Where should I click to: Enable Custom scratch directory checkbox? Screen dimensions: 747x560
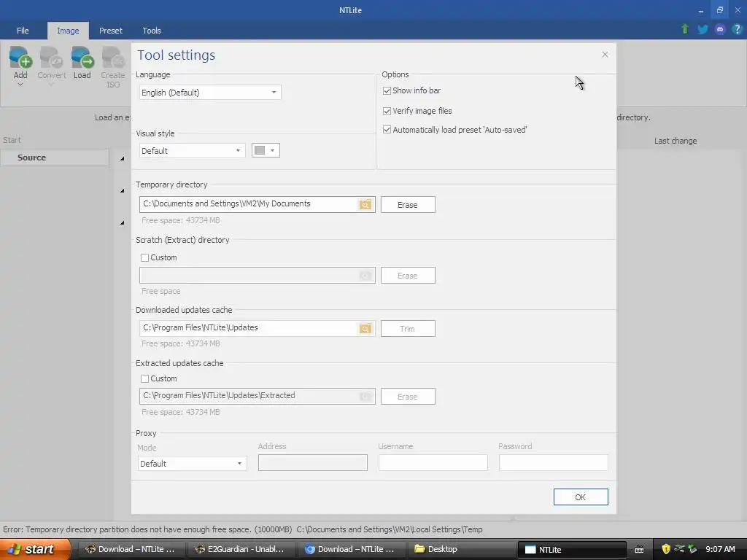145,257
